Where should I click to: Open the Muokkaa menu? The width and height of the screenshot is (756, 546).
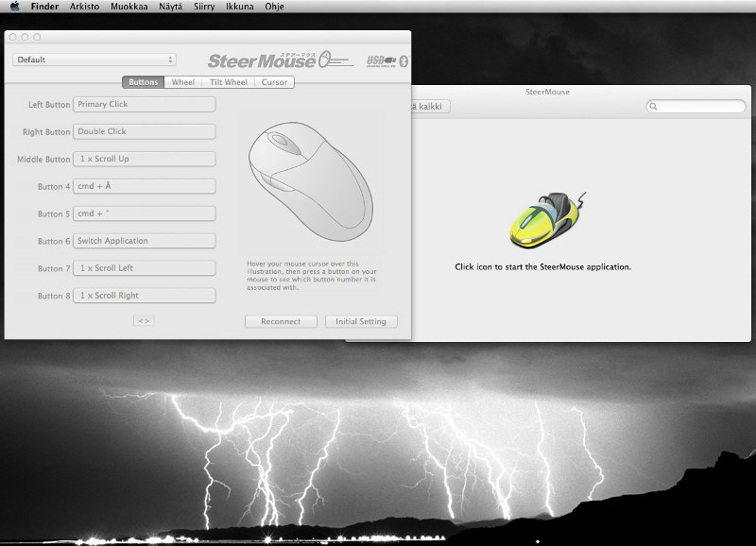(x=129, y=7)
